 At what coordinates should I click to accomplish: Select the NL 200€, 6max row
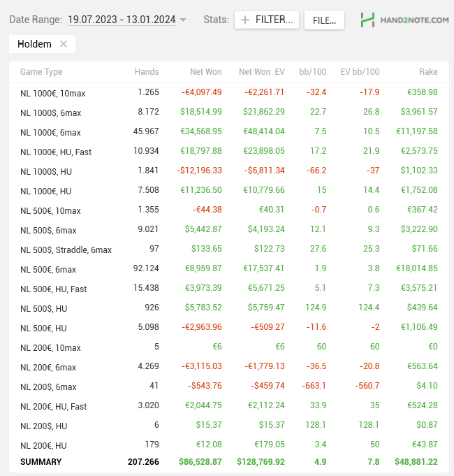click(229, 367)
